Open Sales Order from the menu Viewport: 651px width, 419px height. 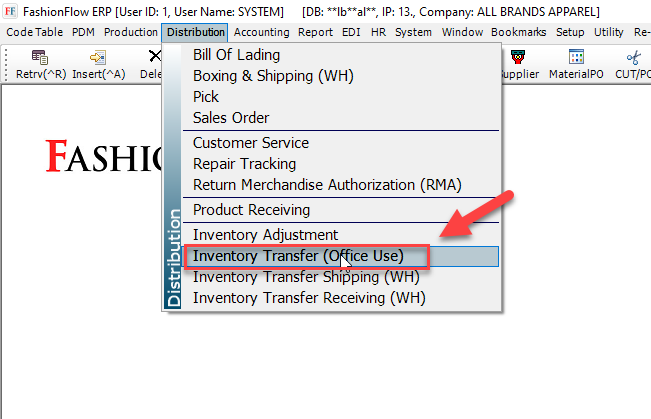(x=231, y=118)
